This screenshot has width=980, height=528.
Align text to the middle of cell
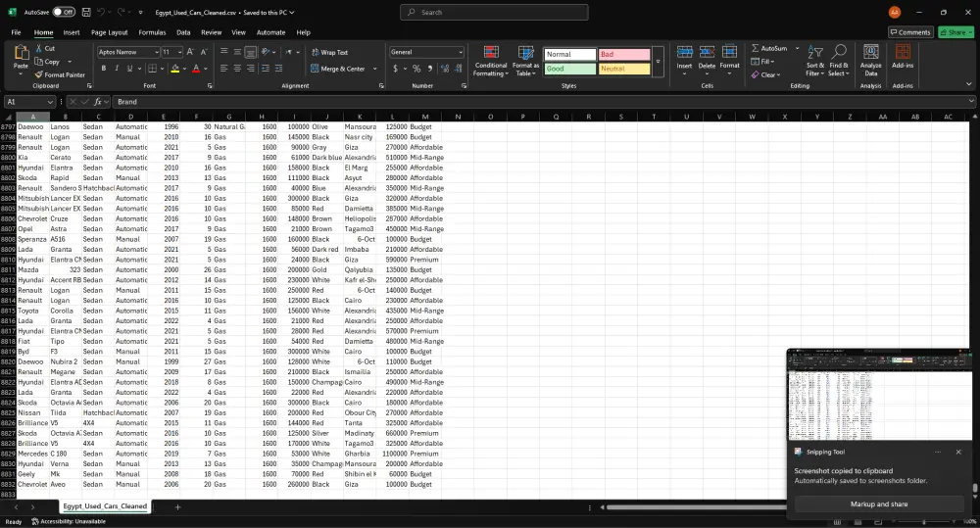[237, 52]
